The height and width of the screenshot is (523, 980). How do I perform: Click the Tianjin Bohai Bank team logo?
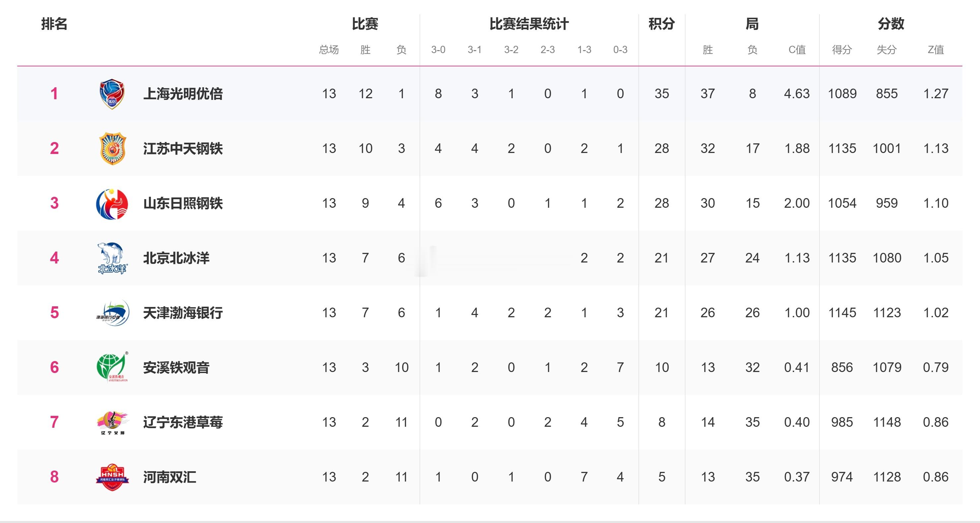pyautogui.click(x=112, y=313)
